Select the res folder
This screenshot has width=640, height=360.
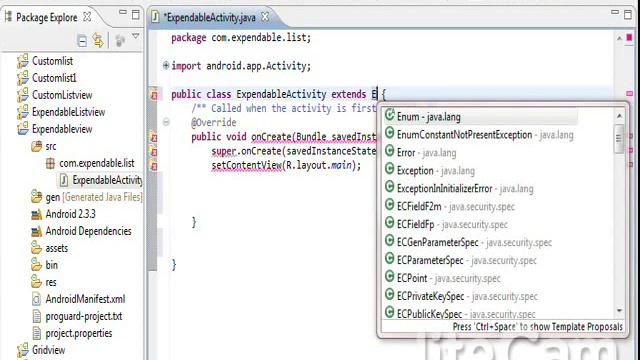51,282
